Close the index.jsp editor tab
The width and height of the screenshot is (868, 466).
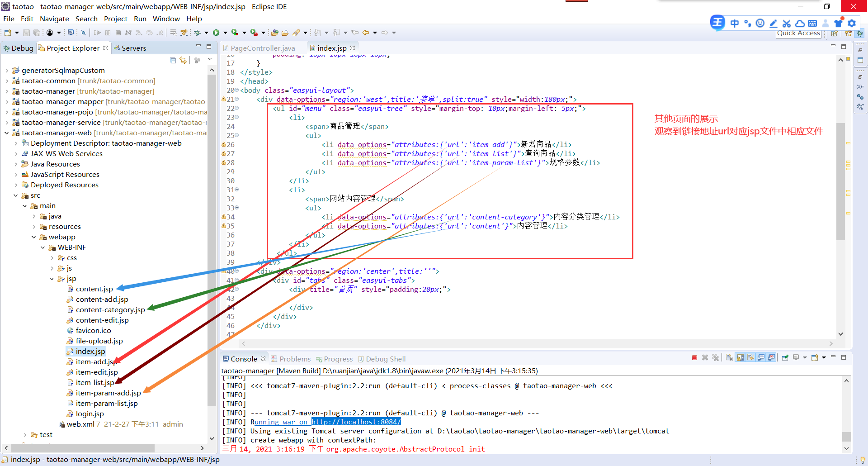[353, 48]
